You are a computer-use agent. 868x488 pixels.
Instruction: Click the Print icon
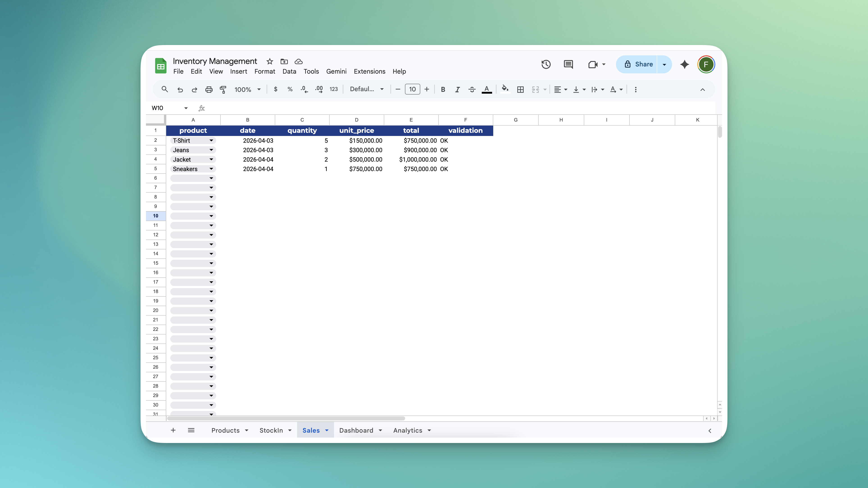(x=209, y=89)
